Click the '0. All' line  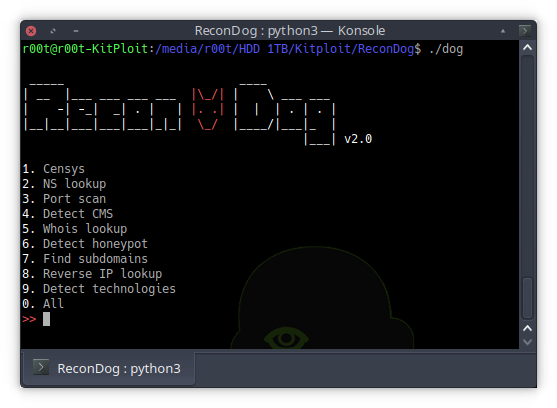tap(43, 304)
